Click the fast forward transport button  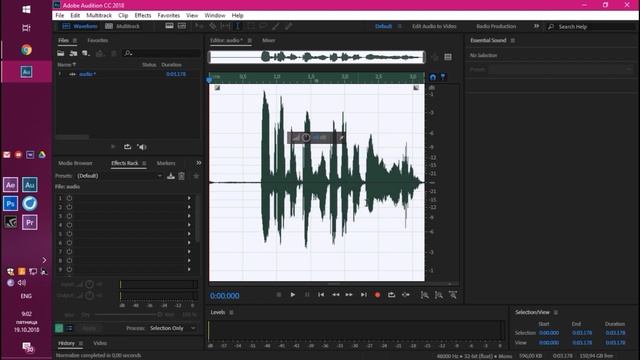tap(349, 295)
